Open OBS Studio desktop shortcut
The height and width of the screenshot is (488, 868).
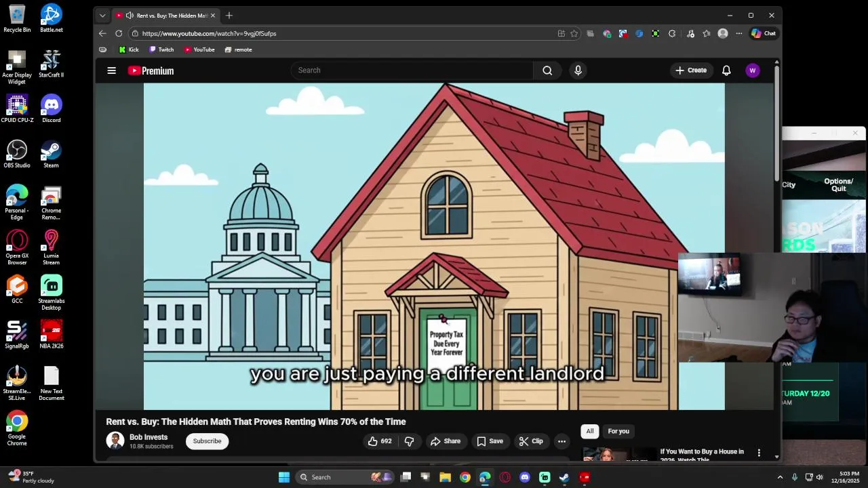coord(17,154)
